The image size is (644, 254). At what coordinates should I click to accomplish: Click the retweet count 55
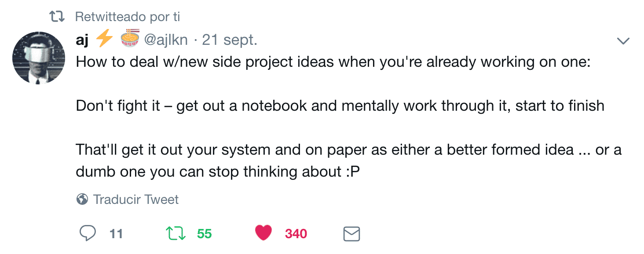[205, 234]
